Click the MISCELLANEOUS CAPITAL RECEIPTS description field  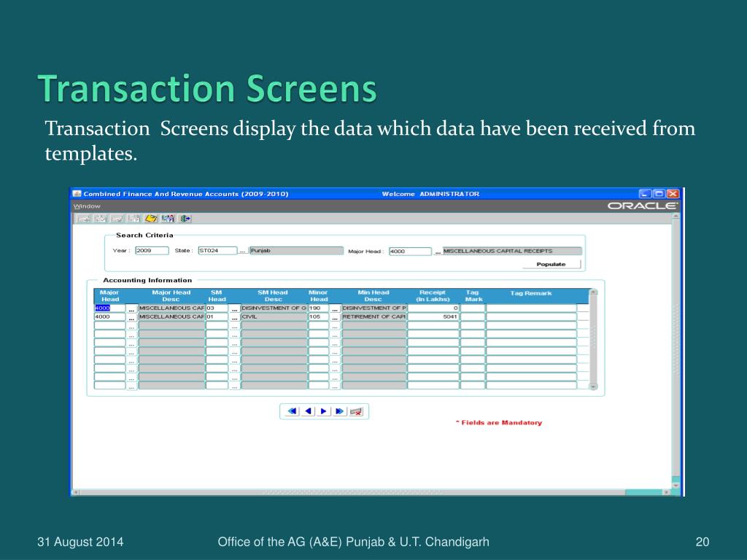(512, 251)
